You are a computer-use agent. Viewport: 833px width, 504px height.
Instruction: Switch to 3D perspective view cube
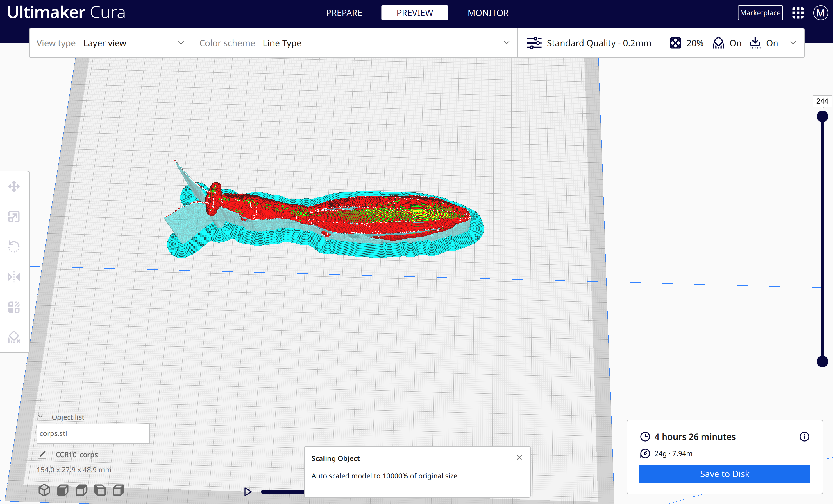click(x=44, y=490)
